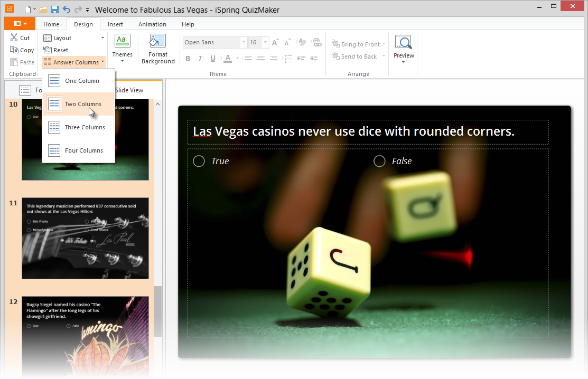Click the Reset layout icon

[x=48, y=50]
